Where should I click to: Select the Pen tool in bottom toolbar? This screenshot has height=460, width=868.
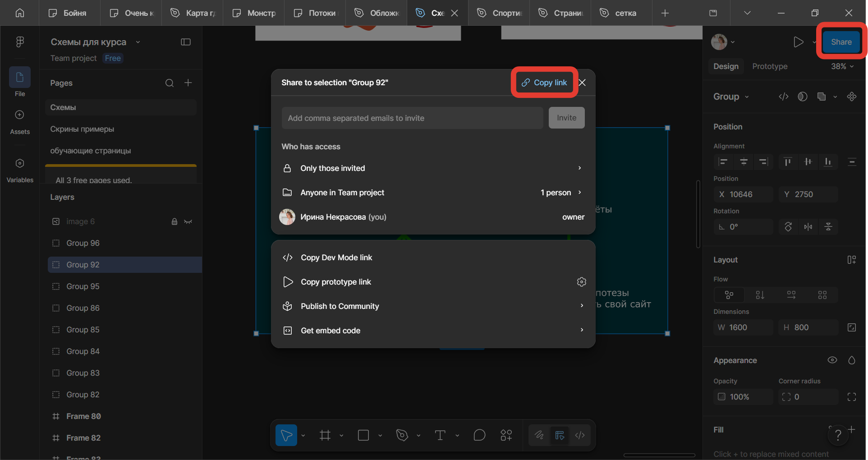click(402, 435)
